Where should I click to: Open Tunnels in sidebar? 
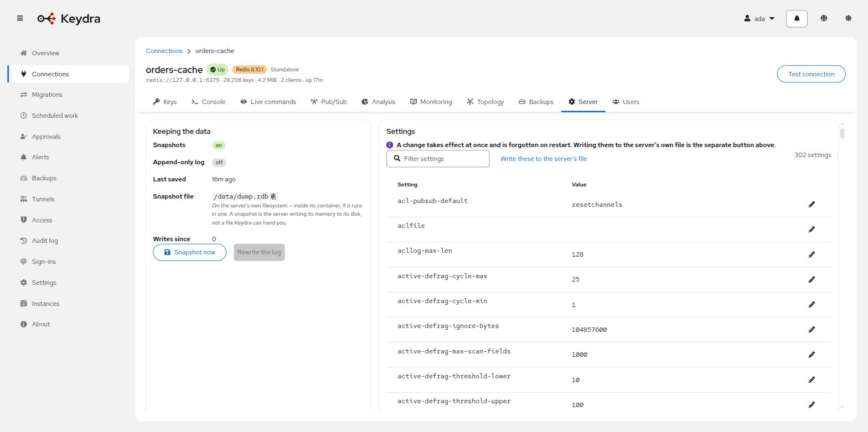(69, 199)
